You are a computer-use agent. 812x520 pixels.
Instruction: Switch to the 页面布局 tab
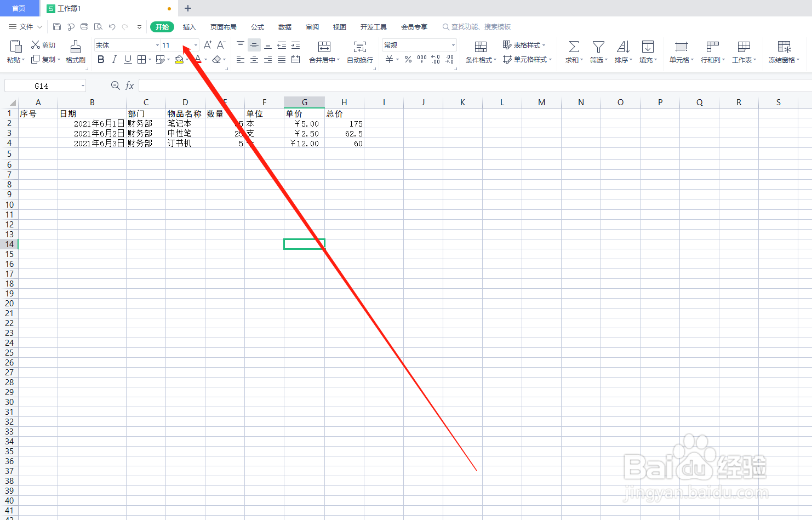224,27
